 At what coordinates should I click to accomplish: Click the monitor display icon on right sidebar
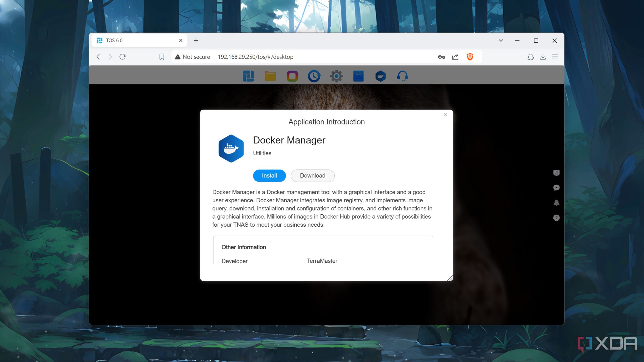click(556, 172)
